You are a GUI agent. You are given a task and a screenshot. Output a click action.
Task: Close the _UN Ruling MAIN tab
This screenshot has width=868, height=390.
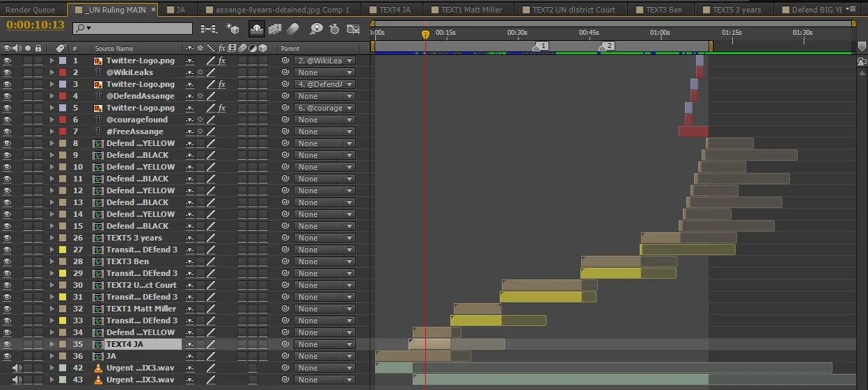click(152, 10)
